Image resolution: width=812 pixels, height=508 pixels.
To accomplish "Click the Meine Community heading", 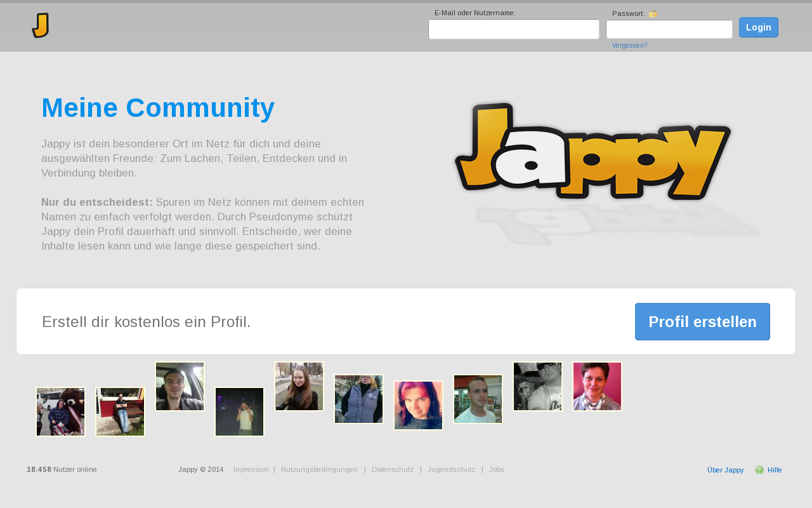I will pos(158,108).
